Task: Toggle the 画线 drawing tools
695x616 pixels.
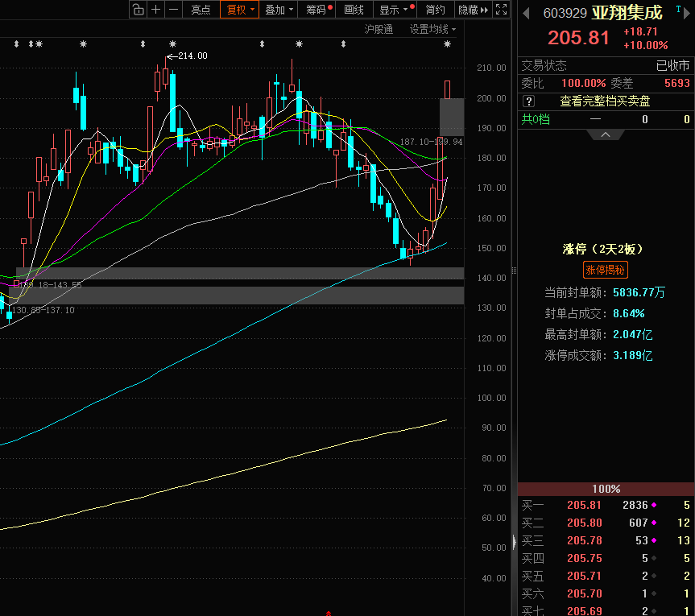Action: pyautogui.click(x=354, y=10)
